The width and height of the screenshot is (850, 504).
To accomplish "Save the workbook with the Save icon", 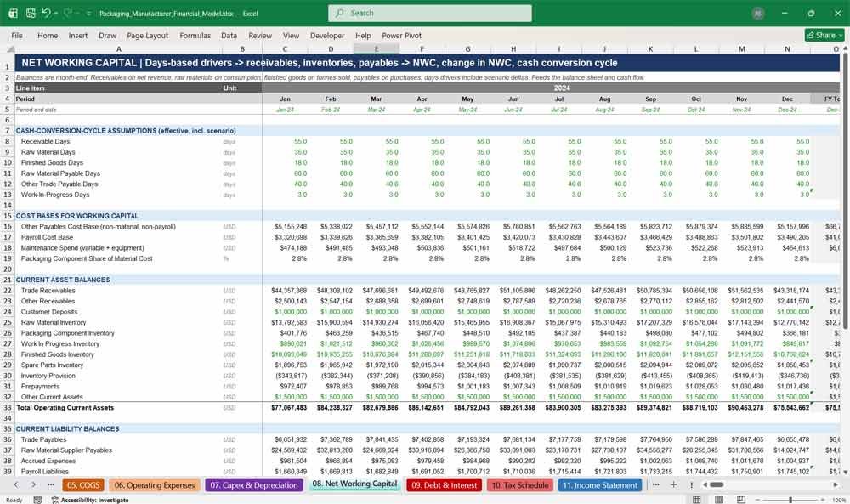I will [x=31, y=13].
